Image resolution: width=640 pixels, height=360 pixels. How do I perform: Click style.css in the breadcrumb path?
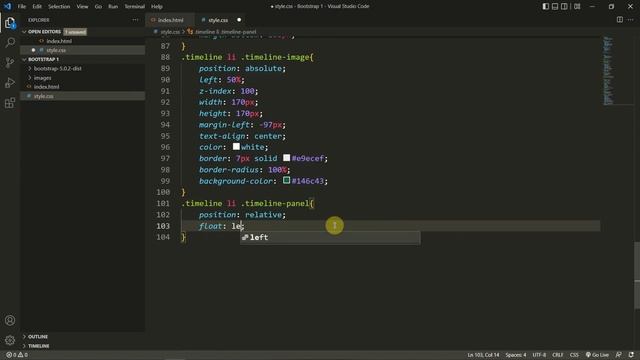[x=170, y=32]
